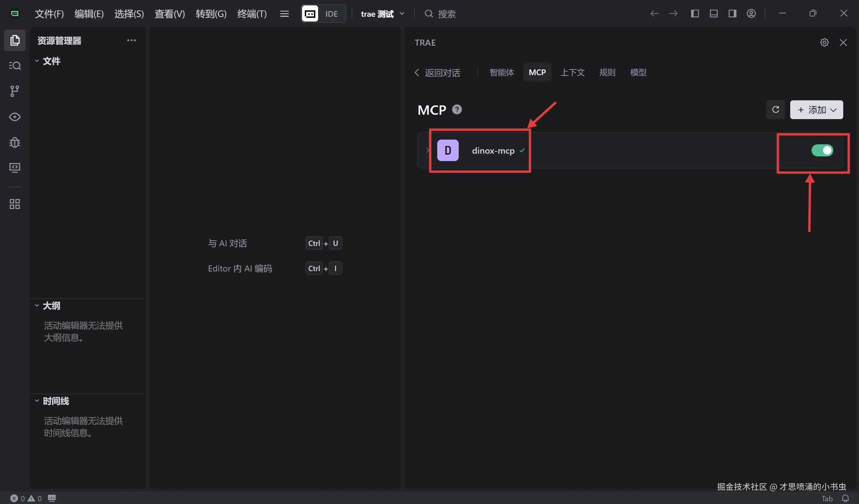
Task: Open TRAE panel settings gear
Action: [824, 43]
